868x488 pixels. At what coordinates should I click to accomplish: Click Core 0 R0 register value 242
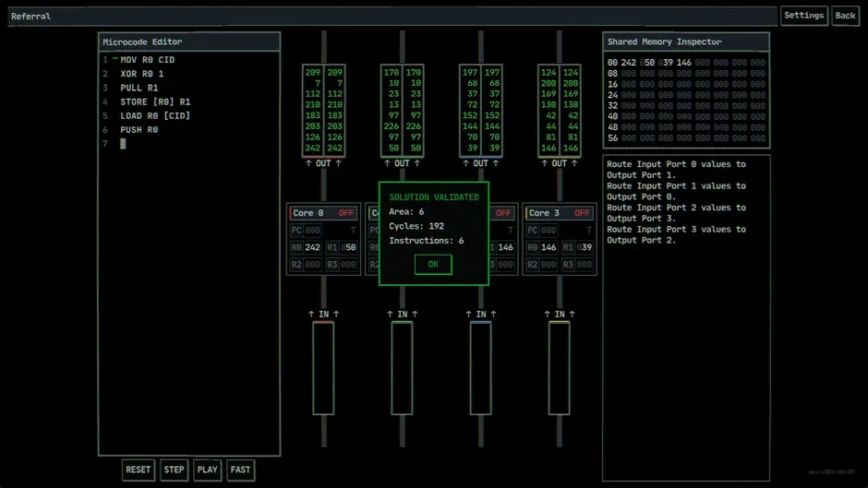tap(312, 247)
